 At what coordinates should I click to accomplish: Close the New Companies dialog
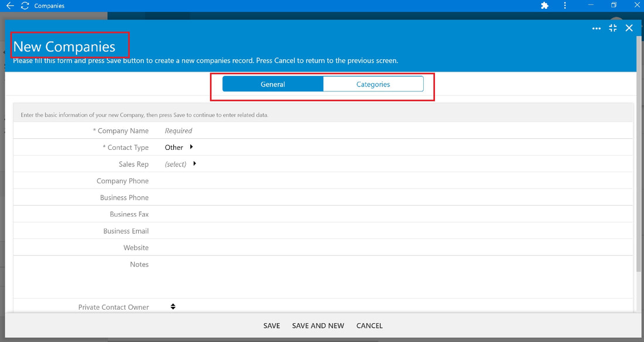pyautogui.click(x=629, y=28)
